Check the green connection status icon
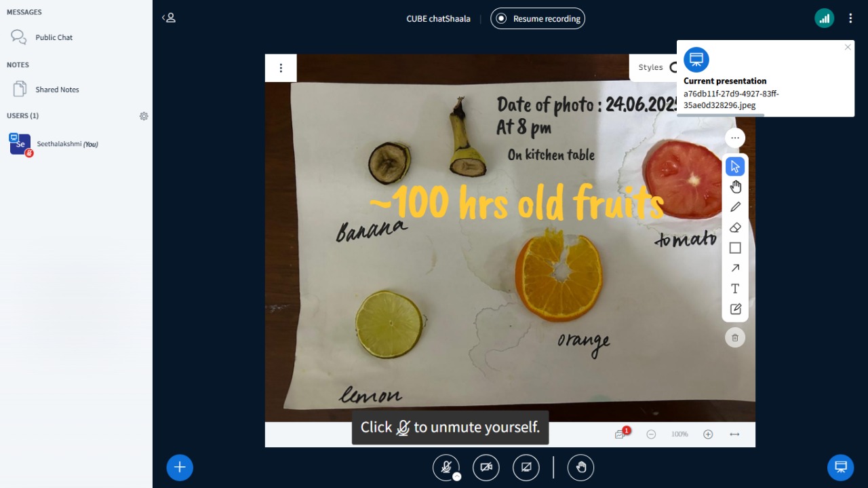The height and width of the screenshot is (488, 868). [824, 18]
